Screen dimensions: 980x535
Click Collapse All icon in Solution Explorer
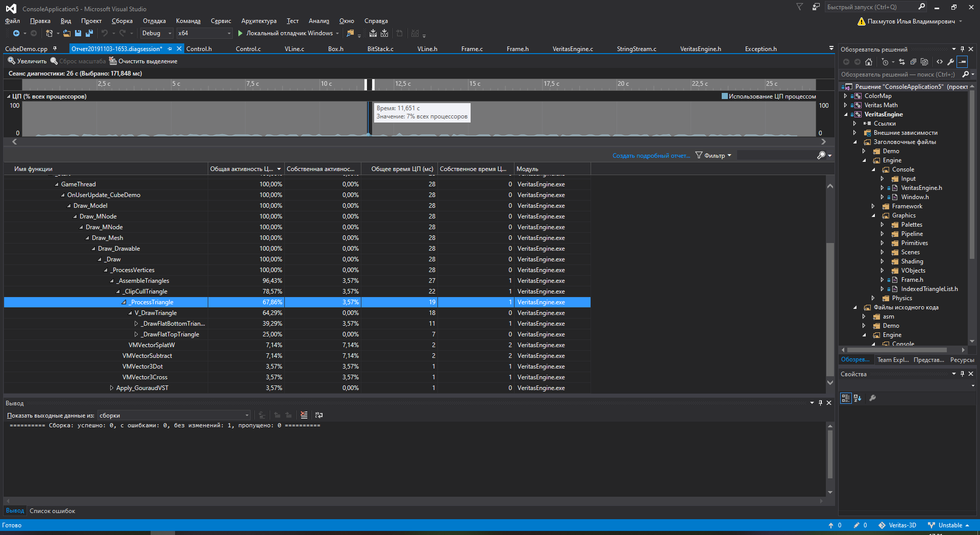coord(913,62)
